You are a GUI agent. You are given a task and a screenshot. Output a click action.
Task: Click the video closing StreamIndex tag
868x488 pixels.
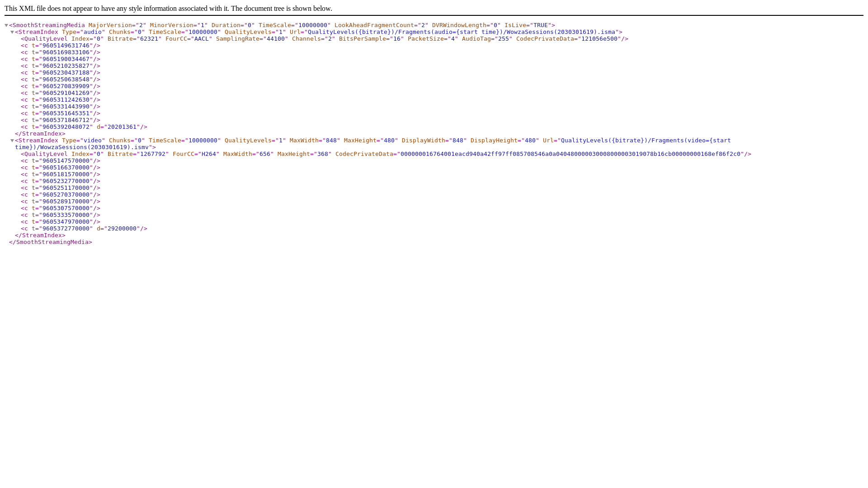click(40, 235)
